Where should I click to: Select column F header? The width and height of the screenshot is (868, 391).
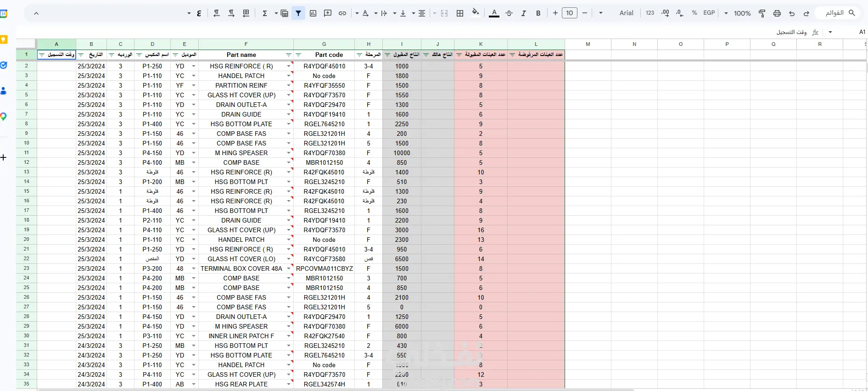[x=246, y=44]
